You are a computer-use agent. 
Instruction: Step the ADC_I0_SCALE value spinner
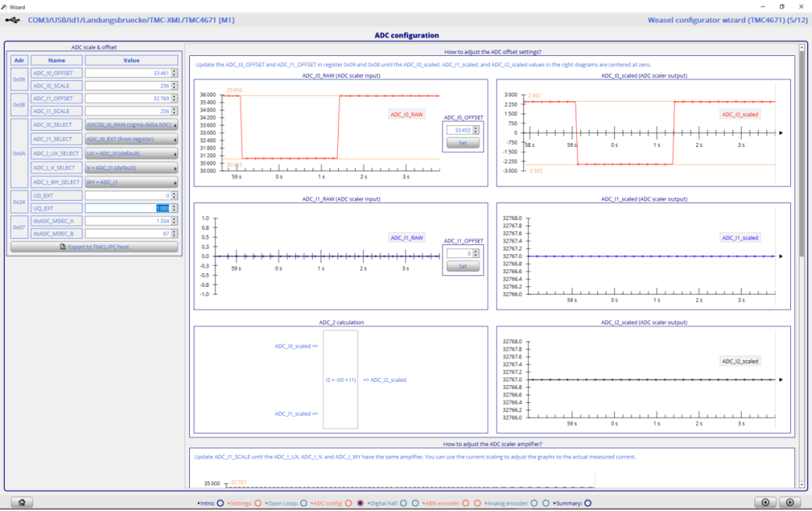point(174,86)
